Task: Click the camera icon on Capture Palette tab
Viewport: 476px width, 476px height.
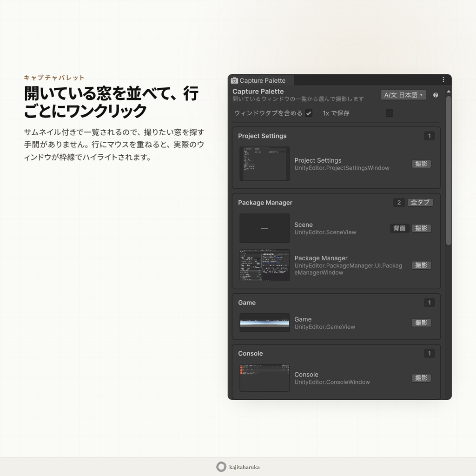Action: pyautogui.click(x=234, y=80)
